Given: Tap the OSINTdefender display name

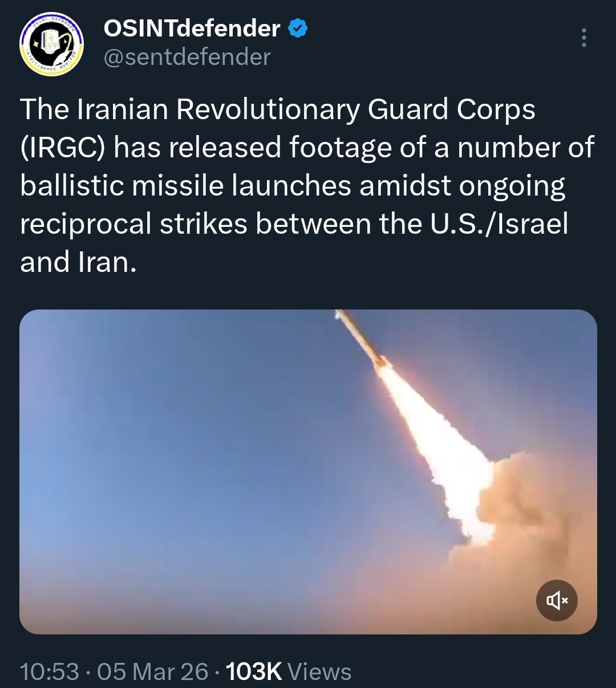Looking at the screenshot, I should click(192, 29).
